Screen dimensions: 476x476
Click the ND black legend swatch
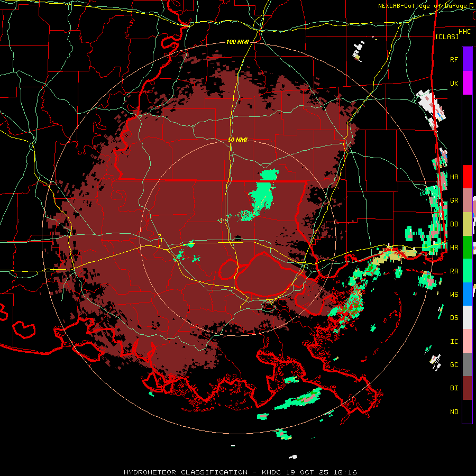click(467, 411)
